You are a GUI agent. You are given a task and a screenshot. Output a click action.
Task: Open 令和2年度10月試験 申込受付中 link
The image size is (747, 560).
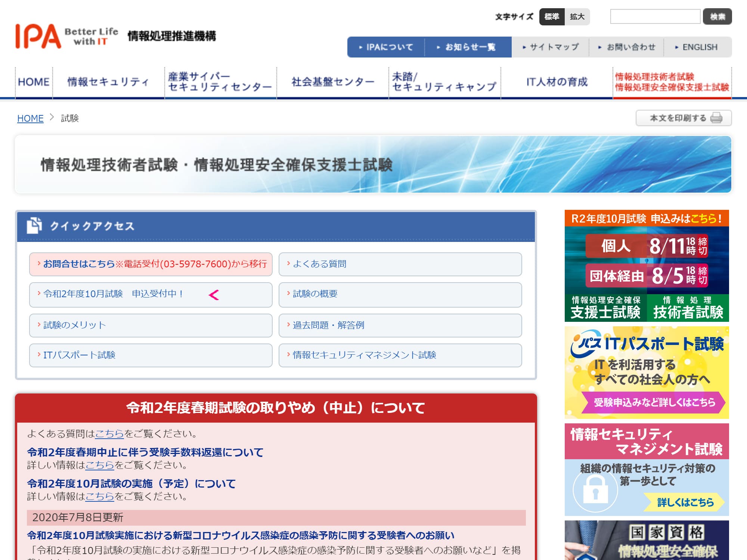point(151,295)
